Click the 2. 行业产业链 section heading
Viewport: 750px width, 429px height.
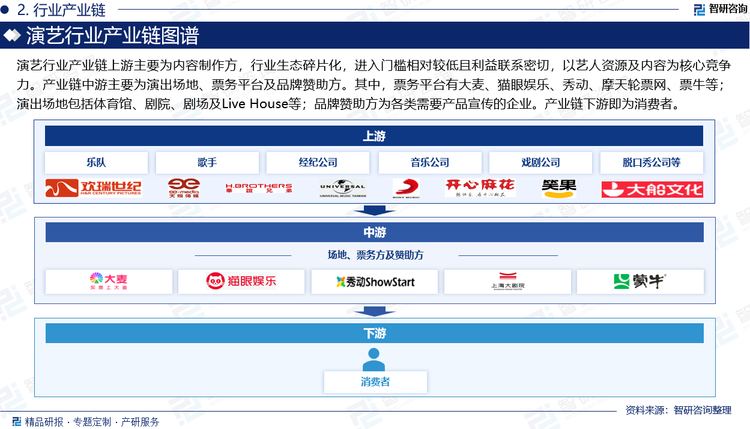pos(61,9)
